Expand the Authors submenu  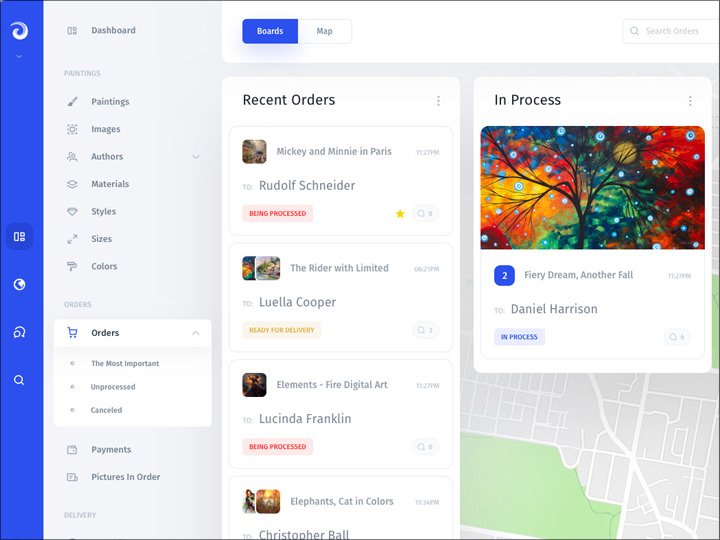tap(196, 157)
